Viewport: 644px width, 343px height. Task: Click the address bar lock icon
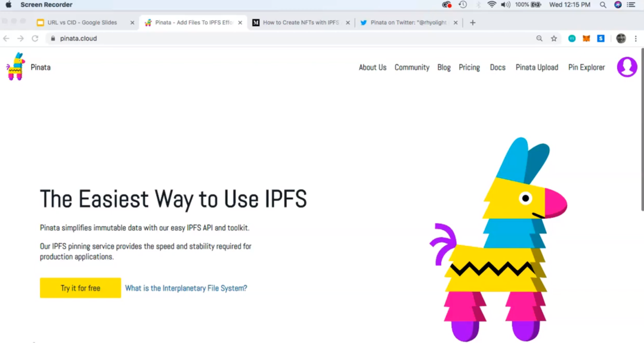coord(52,38)
